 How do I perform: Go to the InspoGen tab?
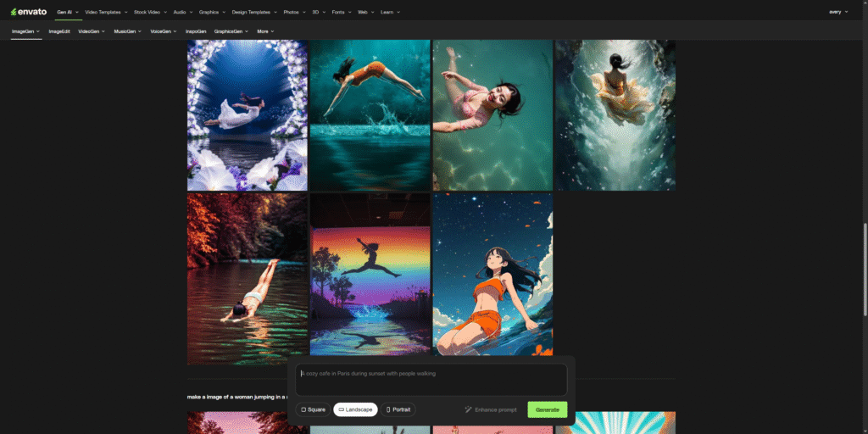tap(196, 31)
